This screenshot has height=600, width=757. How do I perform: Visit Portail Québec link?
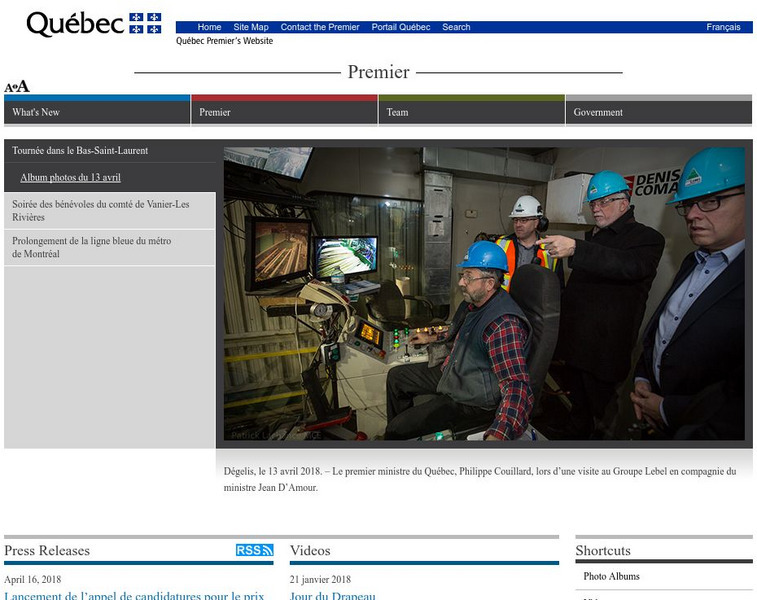(x=401, y=27)
